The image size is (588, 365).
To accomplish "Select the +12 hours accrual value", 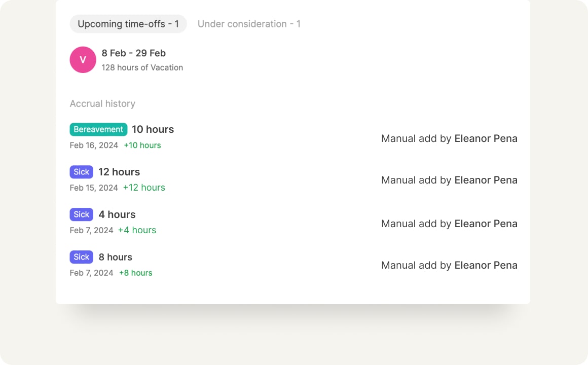I will 144,188.
